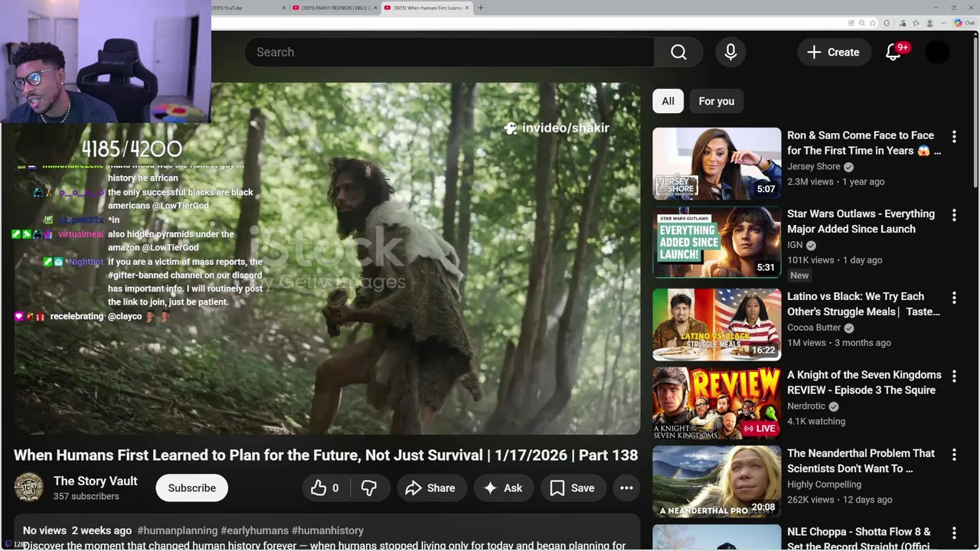Screen dimensions: 980x551
Task: Select the All filter chip
Action: click(x=668, y=101)
